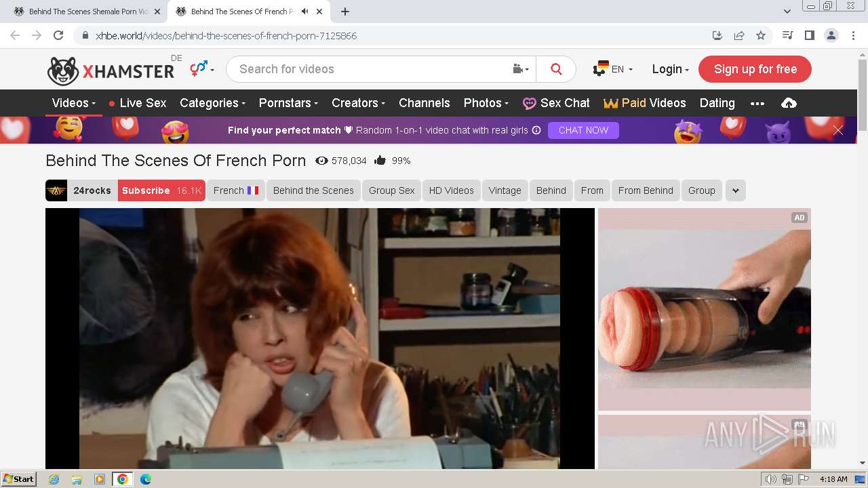
Task: Click the video player frame
Action: pyautogui.click(x=320, y=338)
